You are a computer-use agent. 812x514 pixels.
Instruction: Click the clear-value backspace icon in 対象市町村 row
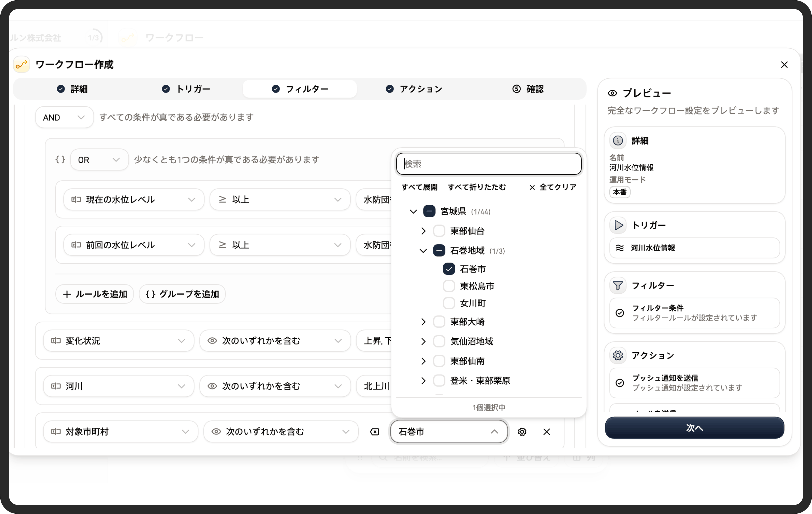click(374, 431)
